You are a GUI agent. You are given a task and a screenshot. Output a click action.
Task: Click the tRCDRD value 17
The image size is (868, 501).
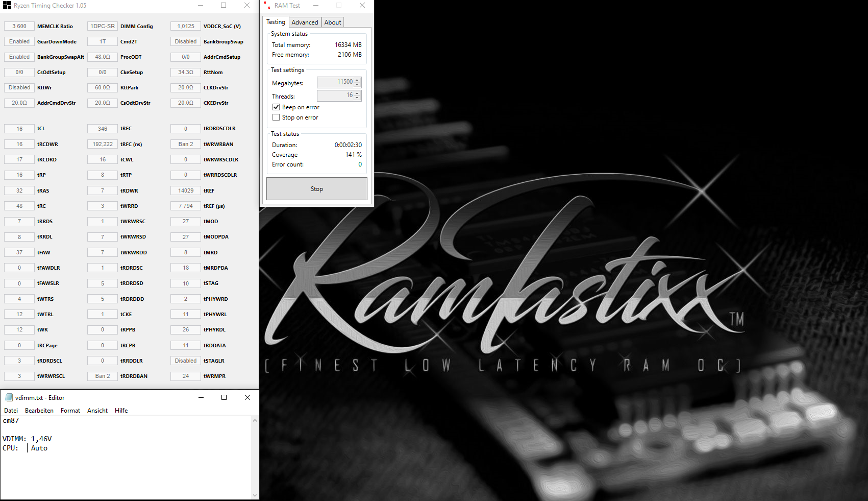coord(19,159)
